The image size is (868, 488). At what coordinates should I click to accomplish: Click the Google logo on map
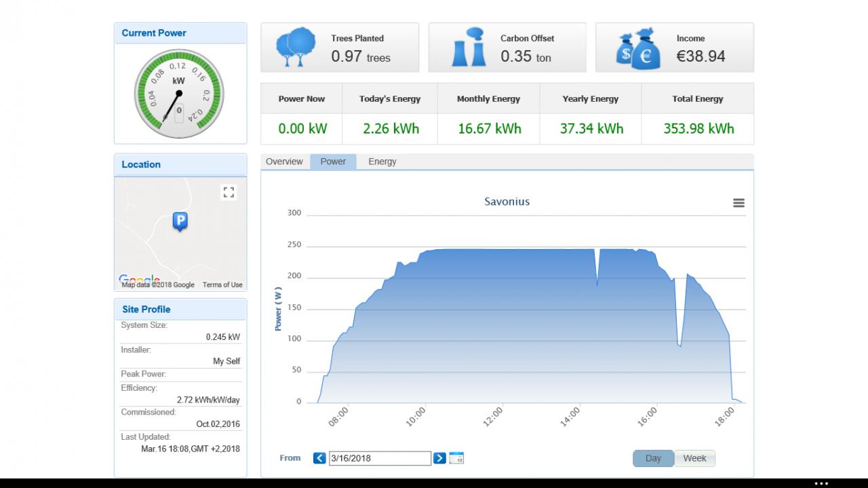point(139,280)
